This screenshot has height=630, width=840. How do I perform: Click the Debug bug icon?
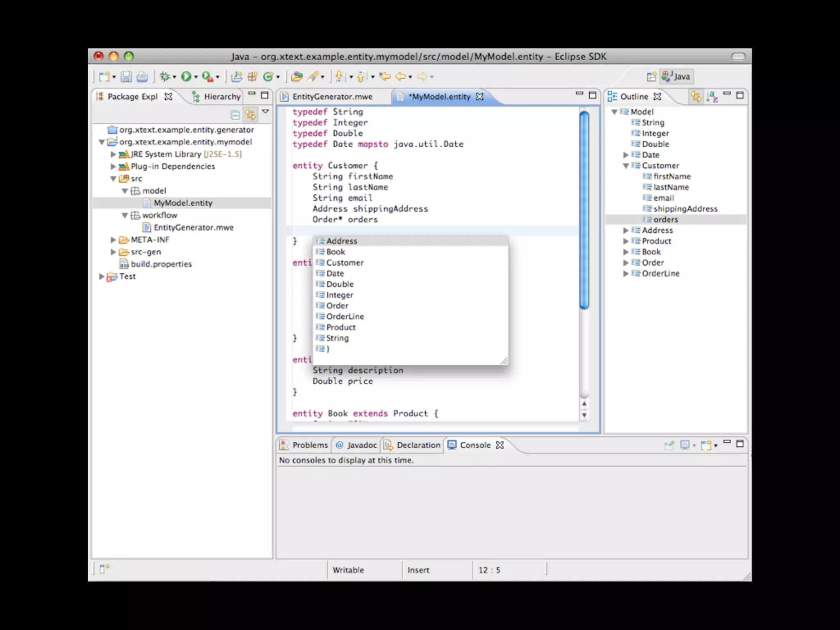tap(165, 77)
